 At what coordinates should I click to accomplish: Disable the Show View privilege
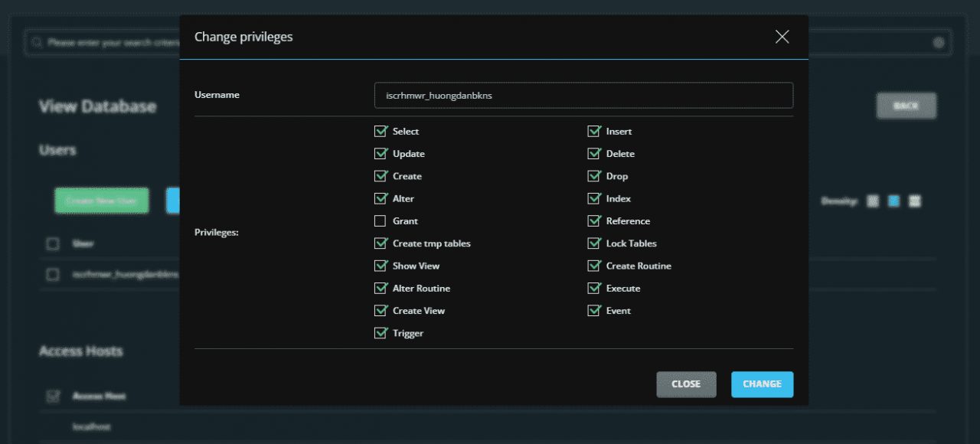coord(381,266)
